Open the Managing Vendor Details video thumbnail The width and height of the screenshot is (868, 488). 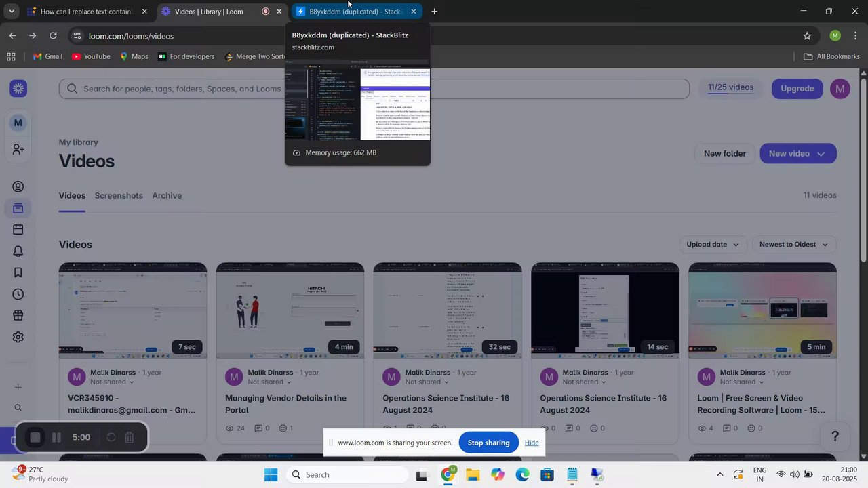(290, 310)
